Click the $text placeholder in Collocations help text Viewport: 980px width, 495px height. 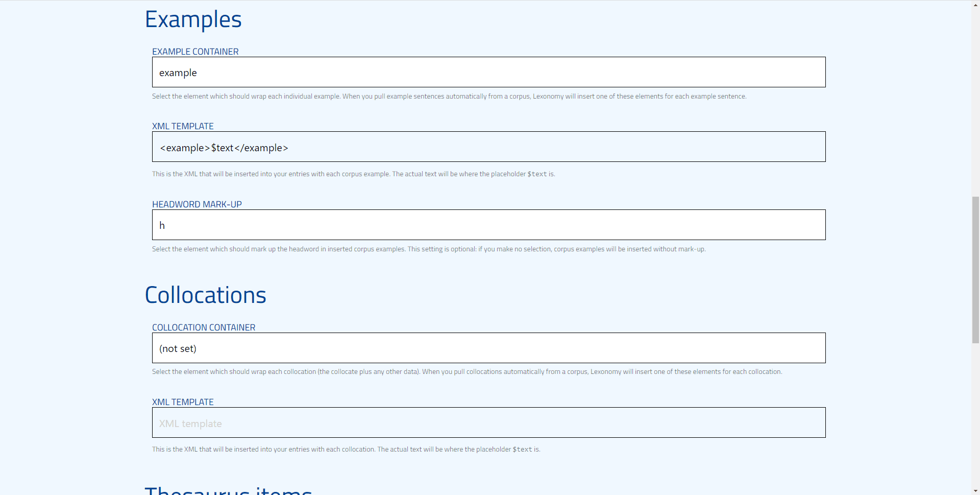(x=522, y=450)
